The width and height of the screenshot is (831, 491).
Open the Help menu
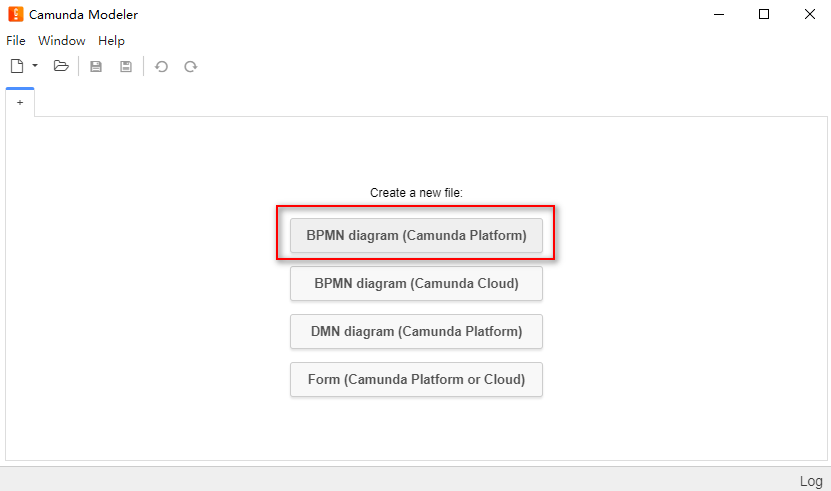[111, 41]
